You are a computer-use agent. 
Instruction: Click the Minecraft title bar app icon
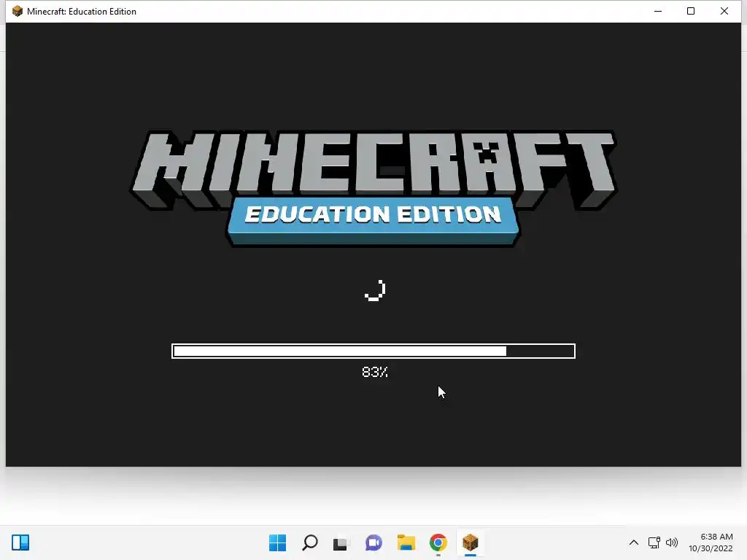click(18, 11)
